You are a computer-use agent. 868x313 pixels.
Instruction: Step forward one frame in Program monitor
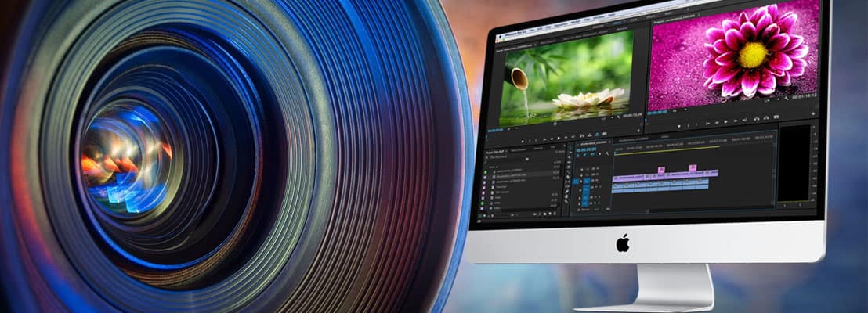[736, 121]
